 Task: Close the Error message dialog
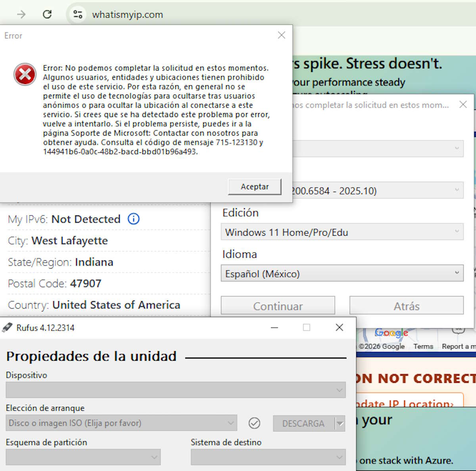(282, 35)
